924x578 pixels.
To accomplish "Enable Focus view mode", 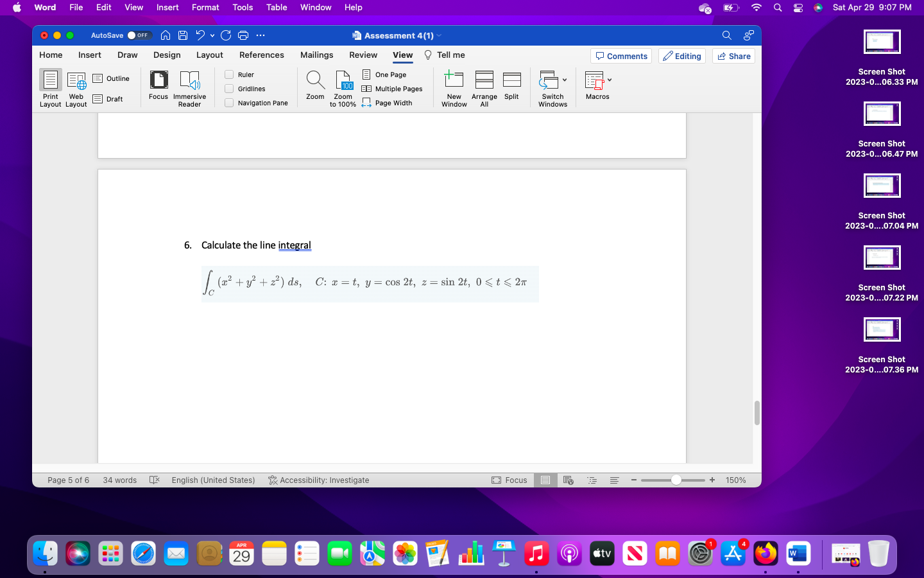I will click(x=158, y=88).
